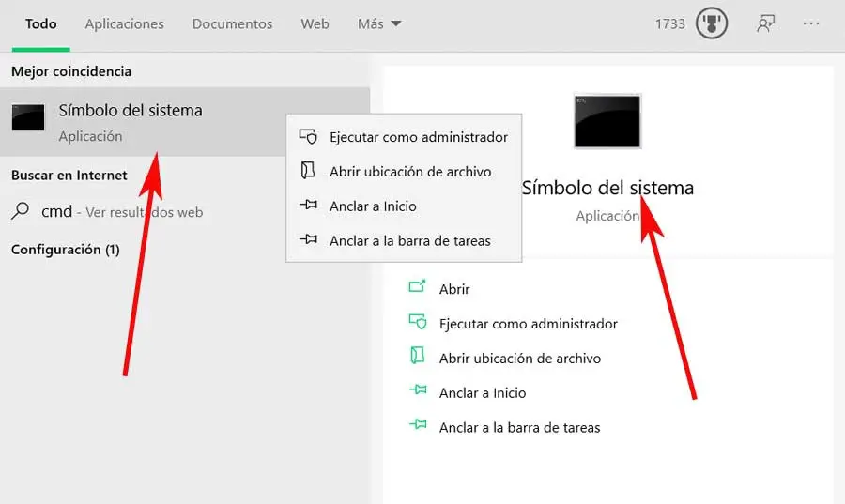Click the file location icon in context menu
Viewport: 845px width, 504px height.
click(308, 170)
